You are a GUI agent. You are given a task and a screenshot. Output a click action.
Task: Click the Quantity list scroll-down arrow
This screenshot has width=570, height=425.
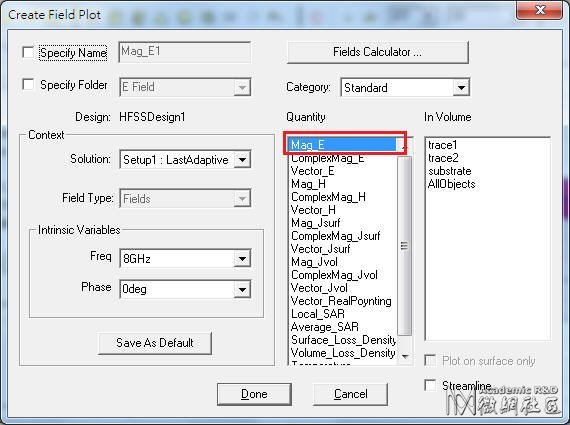pos(405,357)
